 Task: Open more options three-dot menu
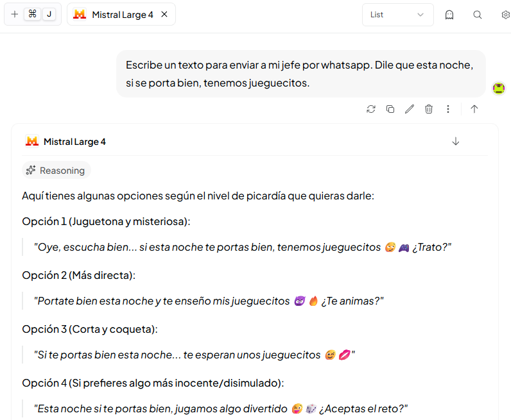(x=448, y=109)
